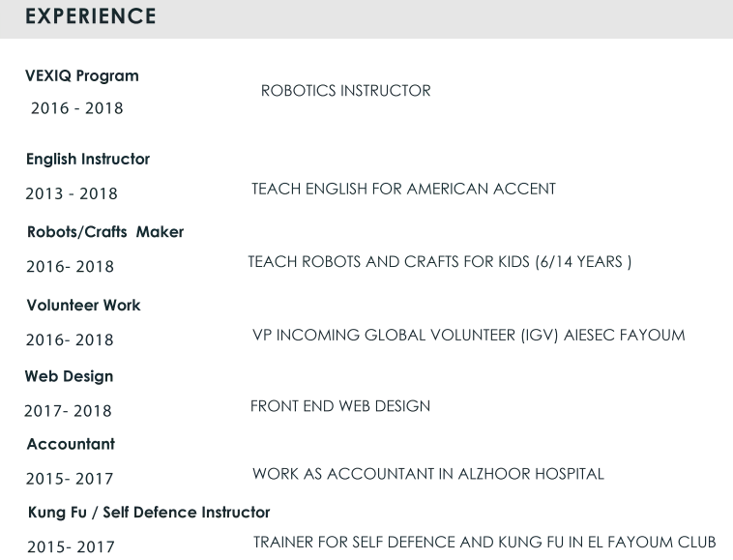Click the 2013 - 2018 date range
The height and width of the screenshot is (560, 733).
point(72,194)
